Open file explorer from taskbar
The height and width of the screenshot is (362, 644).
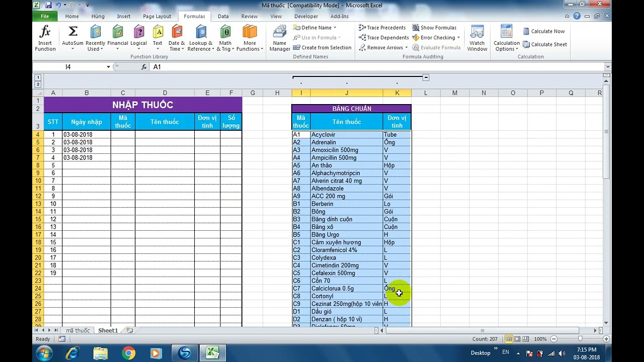click(x=101, y=353)
